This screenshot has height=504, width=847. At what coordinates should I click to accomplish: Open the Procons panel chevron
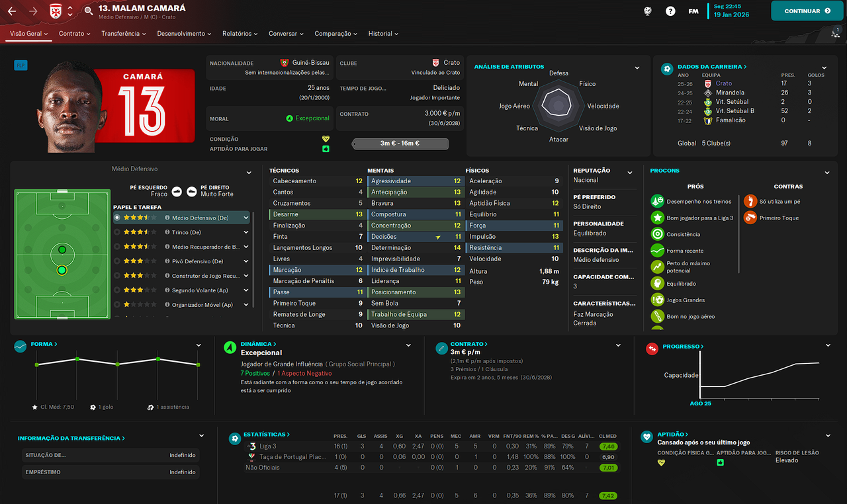pyautogui.click(x=827, y=173)
